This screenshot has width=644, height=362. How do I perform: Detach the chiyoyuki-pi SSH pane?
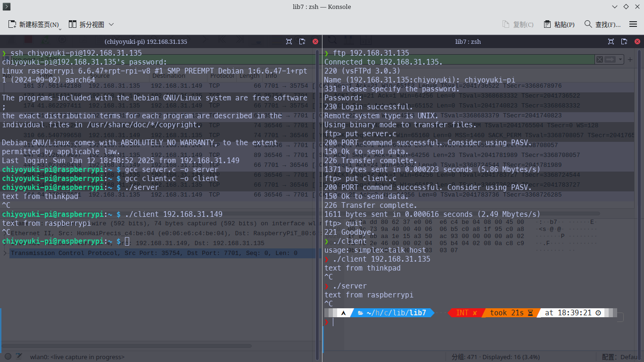pos(302,41)
